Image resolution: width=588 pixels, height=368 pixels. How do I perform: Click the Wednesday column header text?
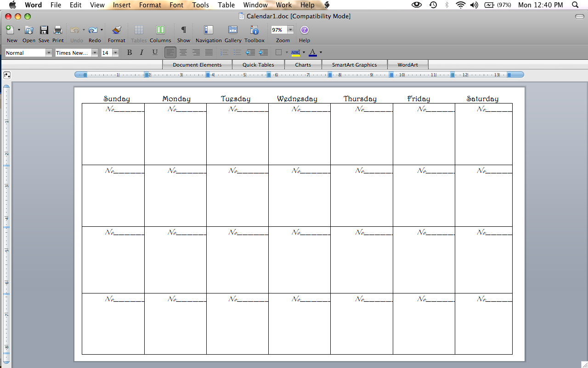[297, 98]
